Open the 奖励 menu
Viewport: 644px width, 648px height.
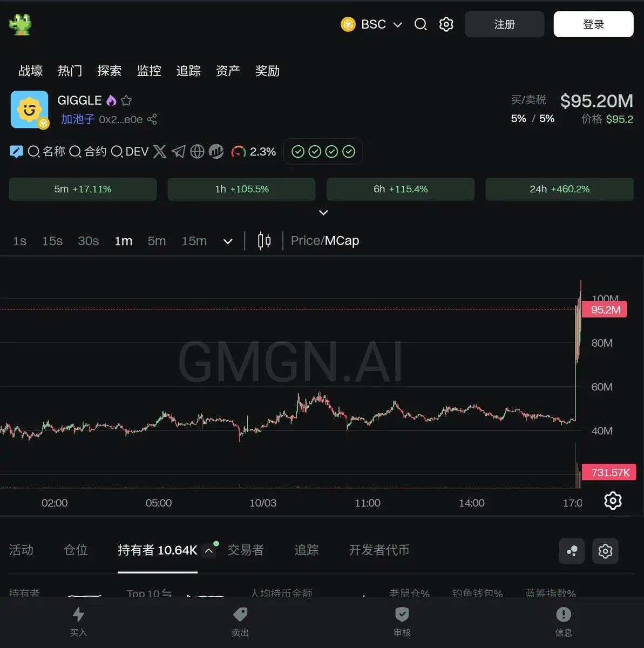click(267, 71)
